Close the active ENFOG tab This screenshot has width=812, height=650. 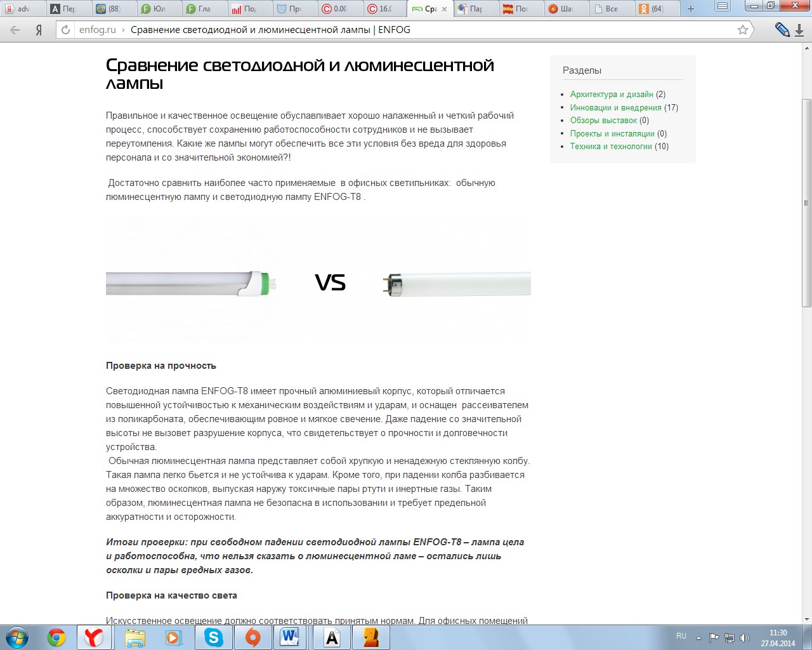444,9
